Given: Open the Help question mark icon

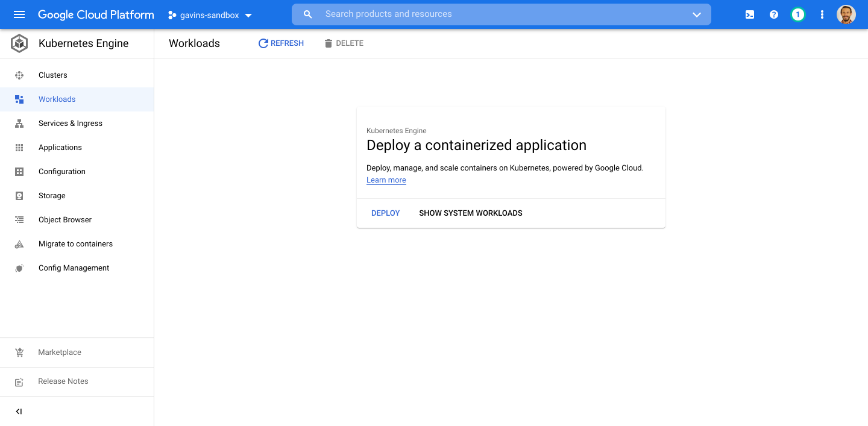Looking at the screenshot, I should (774, 14).
